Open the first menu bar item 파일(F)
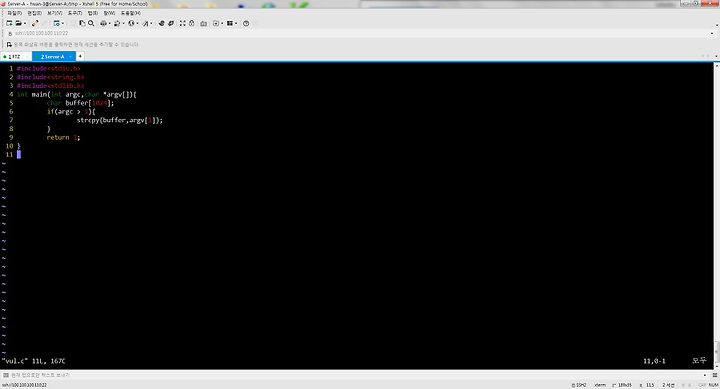 coord(15,13)
